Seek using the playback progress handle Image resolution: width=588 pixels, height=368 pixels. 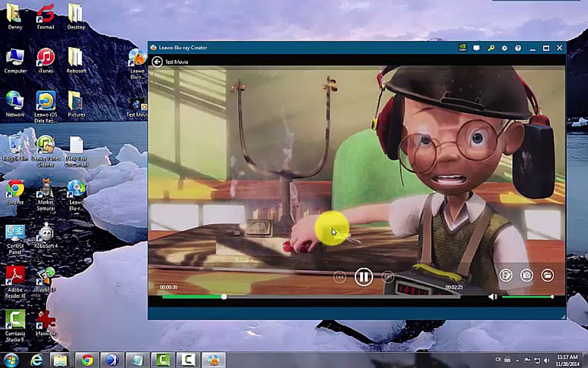(x=224, y=296)
